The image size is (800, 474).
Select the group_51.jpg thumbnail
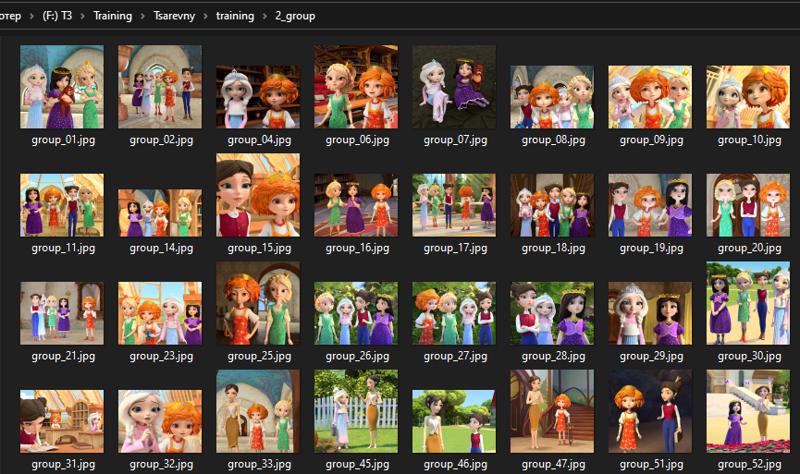(650, 411)
